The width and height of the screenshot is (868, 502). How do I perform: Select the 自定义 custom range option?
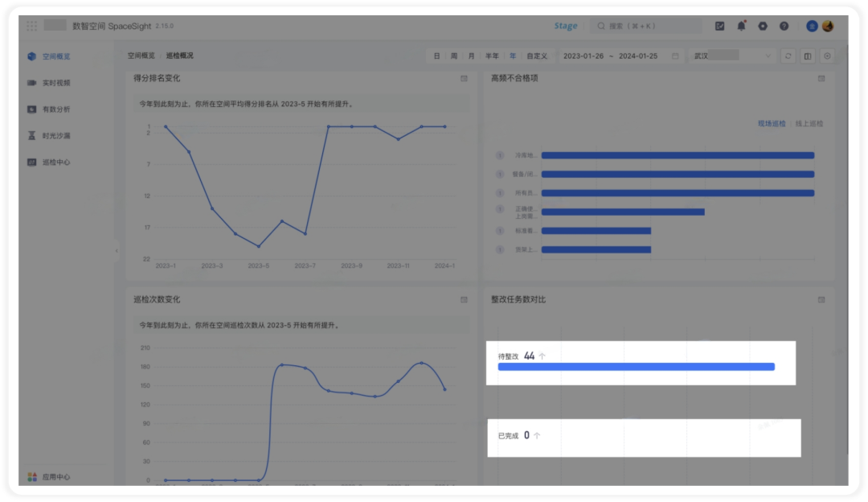(536, 56)
